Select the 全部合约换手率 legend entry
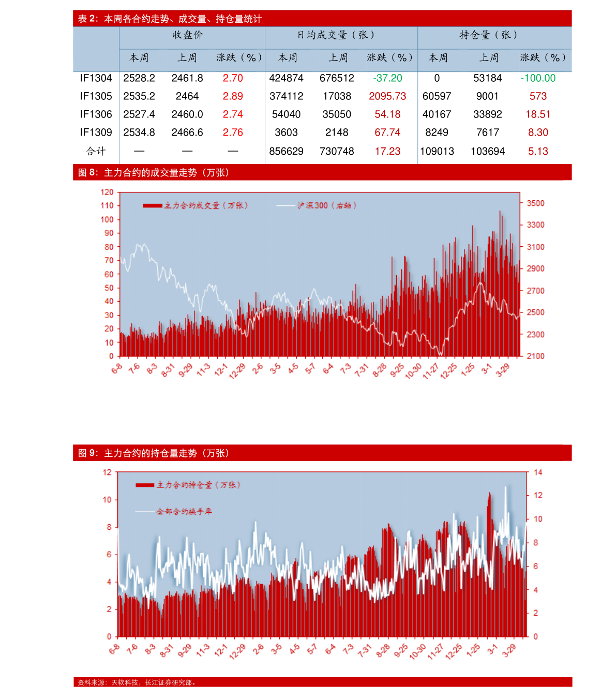 point(184,512)
